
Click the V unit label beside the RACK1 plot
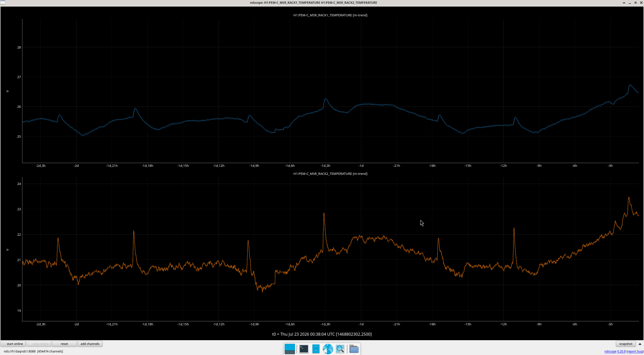[x=7, y=91]
